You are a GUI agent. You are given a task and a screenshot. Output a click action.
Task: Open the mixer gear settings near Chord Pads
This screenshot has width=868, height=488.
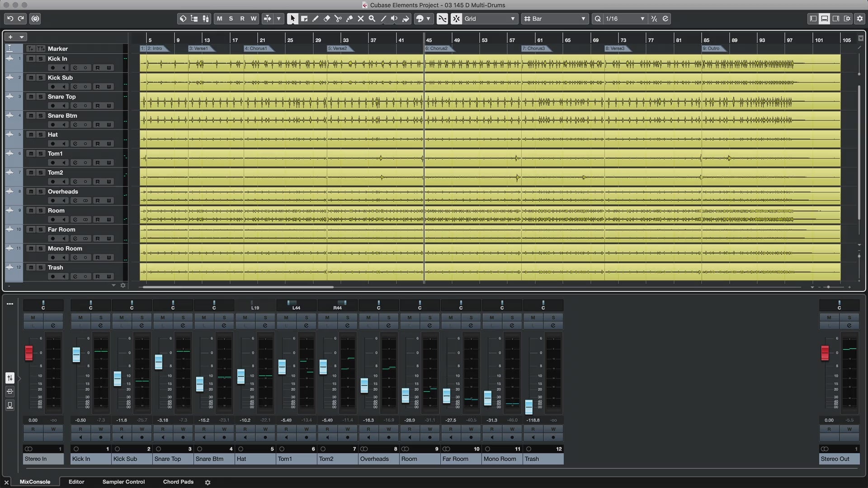point(208,482)
